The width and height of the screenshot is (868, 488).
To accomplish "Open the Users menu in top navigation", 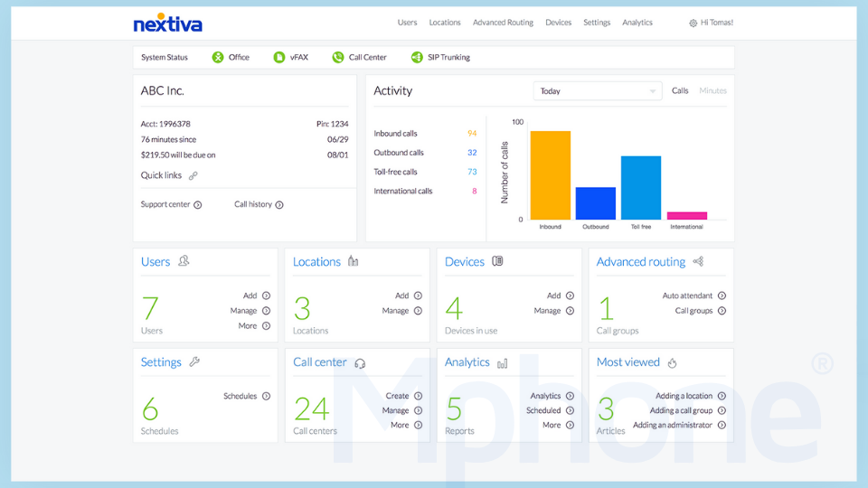I will (x=407, y=23).
